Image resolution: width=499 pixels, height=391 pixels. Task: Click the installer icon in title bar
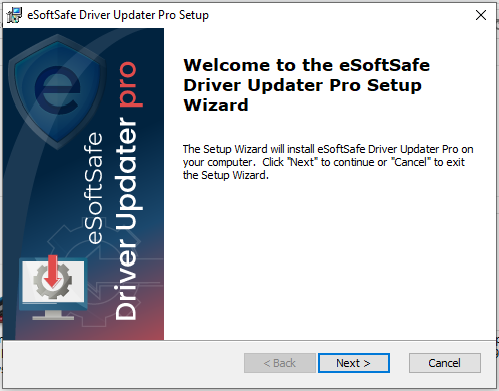tap(14, 15)
